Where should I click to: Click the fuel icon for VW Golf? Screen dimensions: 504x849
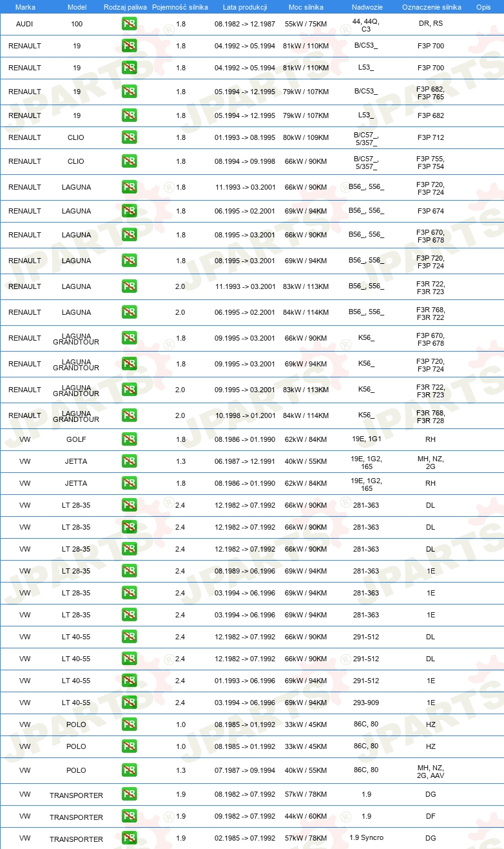129,439
